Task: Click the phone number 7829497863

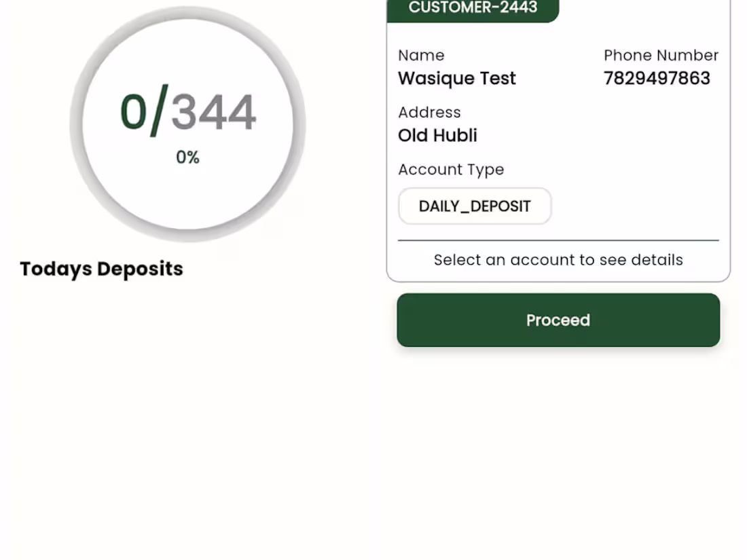Action: (x=656, y=78)
